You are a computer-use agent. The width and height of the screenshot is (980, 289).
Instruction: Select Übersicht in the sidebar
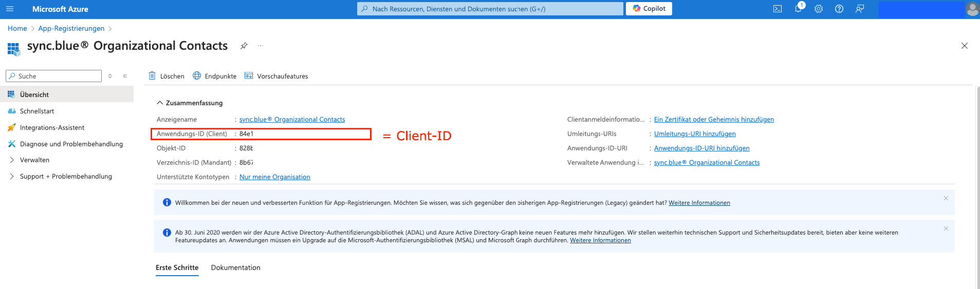(x=67, y=94)
